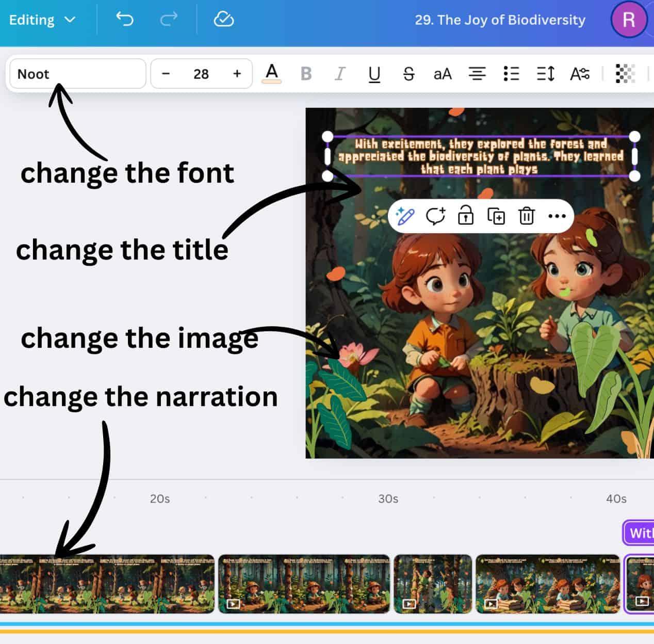Toggle italic formatting
This screenshot has height=644, width=654.
340,74
